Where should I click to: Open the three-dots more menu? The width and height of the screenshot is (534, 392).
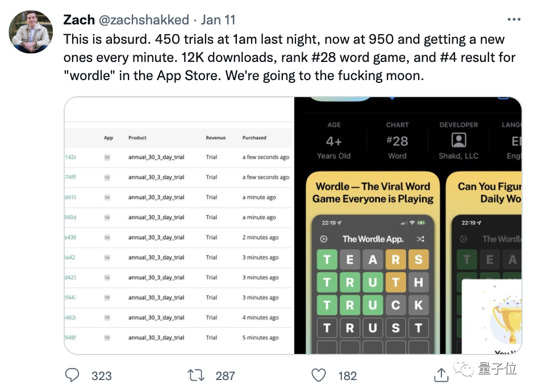coord(514,19)
